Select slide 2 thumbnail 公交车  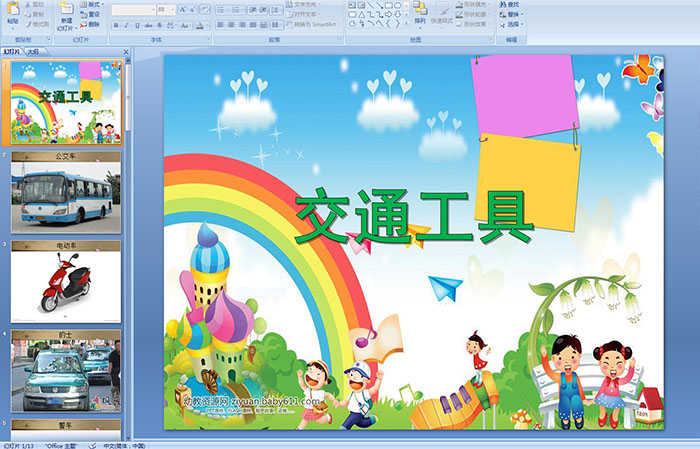(x=66, y=192)
